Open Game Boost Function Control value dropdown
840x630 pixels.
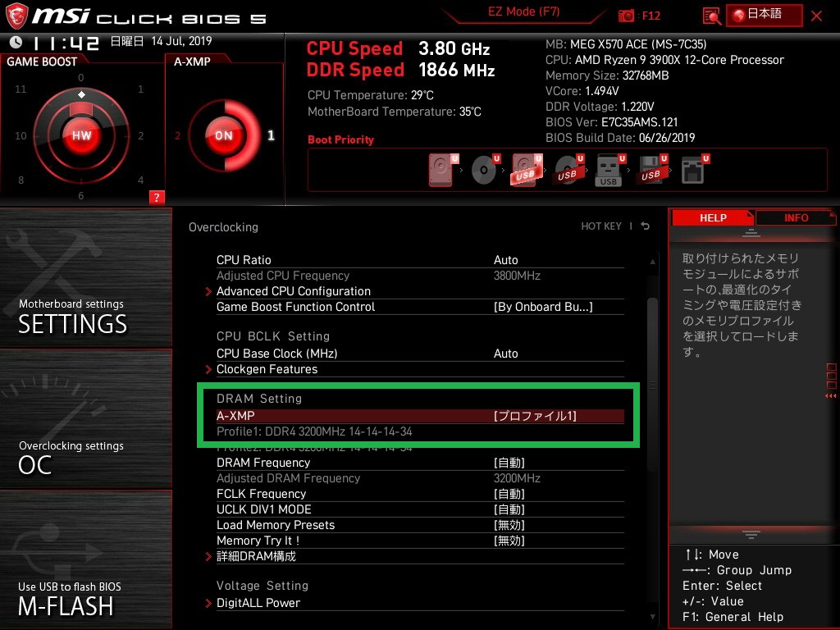(x=543, y=307)
